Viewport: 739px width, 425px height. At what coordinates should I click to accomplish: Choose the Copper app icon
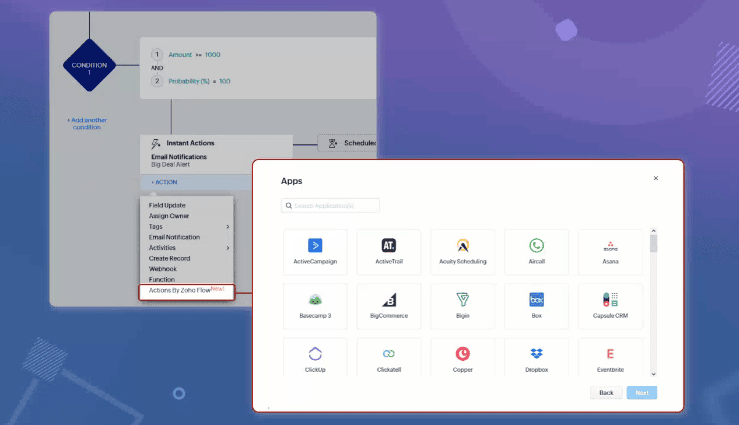[463, 354]
